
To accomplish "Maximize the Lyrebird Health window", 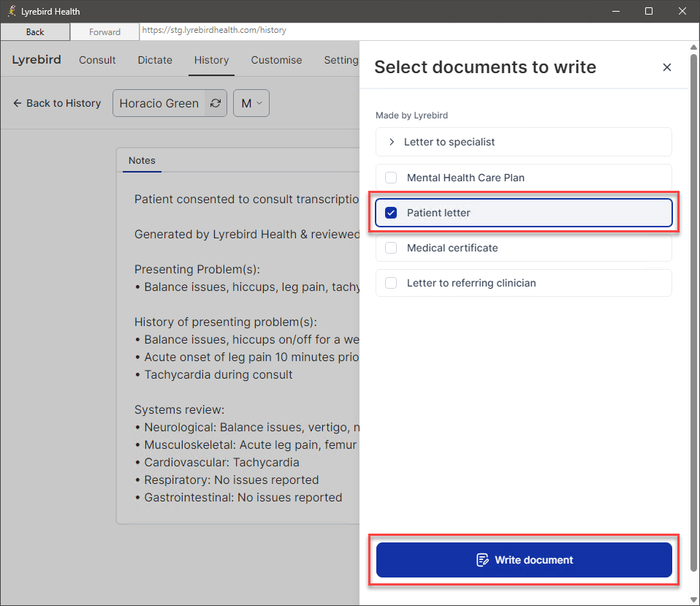I will click(x=649, y=11).
